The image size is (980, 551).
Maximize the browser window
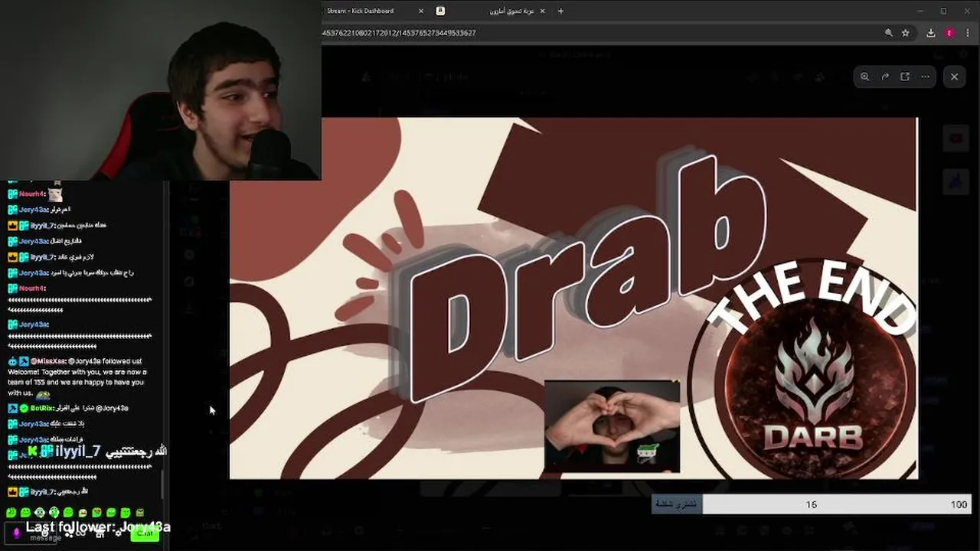point(943,11)
